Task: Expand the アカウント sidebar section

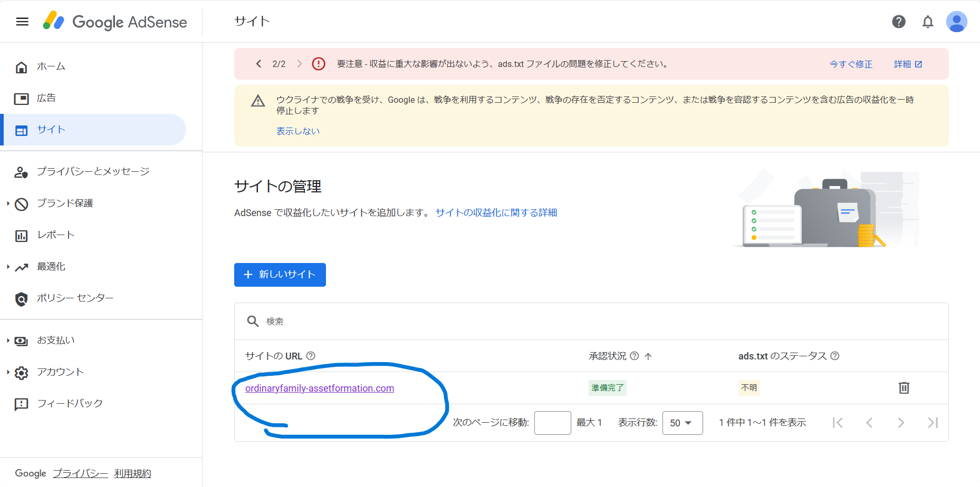Action: 60,372
